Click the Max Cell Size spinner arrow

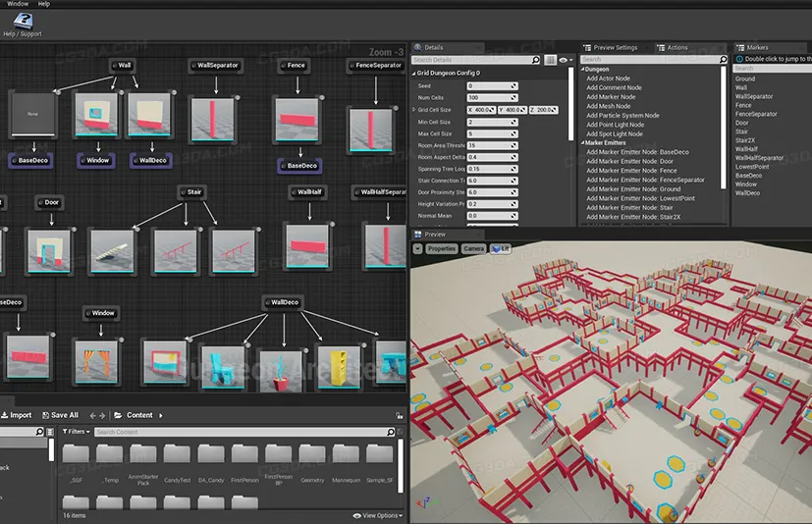[514, 133]
